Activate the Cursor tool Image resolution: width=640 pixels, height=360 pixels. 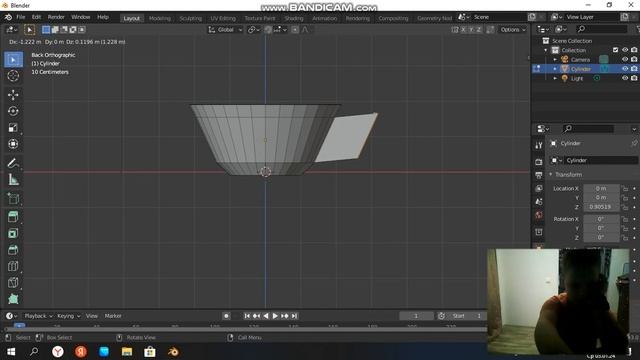click(13, 76)
